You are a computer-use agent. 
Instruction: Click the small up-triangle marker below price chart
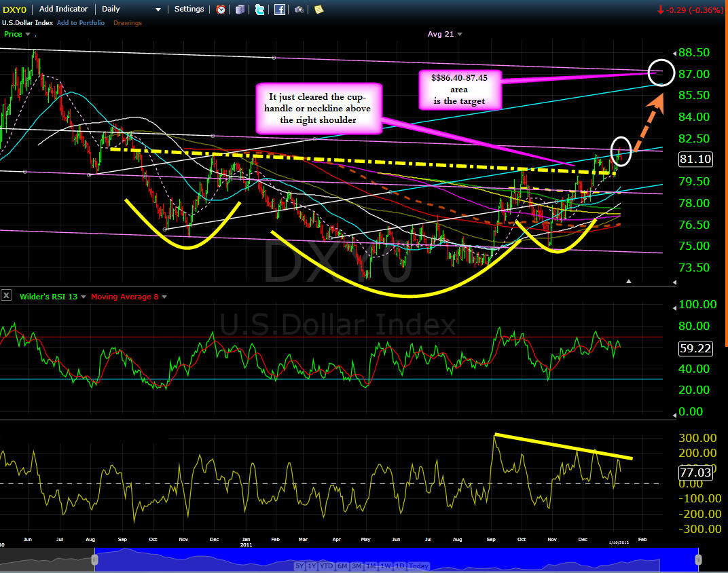pos(629,281)
